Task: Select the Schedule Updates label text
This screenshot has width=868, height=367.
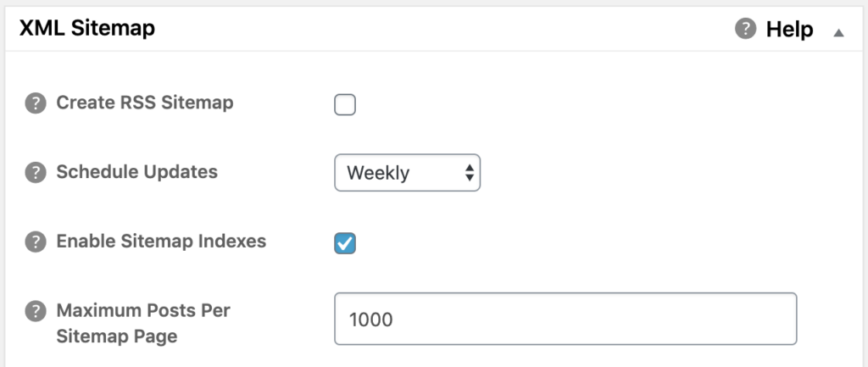Action: click(136, 172)
